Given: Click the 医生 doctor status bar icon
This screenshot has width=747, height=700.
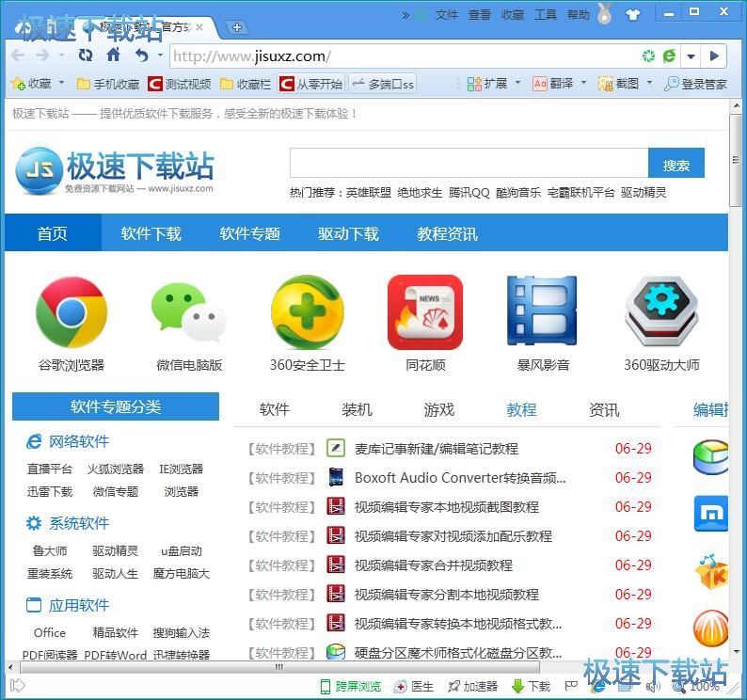Looking at the screenshot, I should click(414, 686).
